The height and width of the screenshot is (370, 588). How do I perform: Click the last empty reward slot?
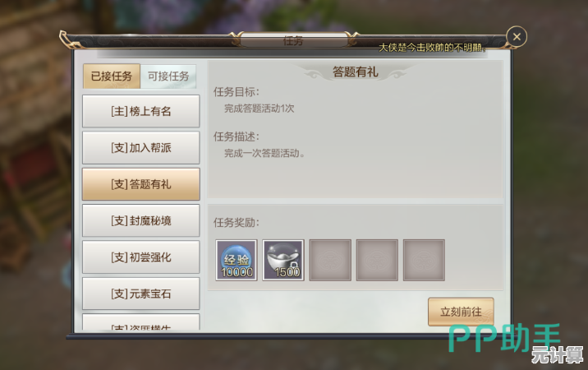(424, 260)
